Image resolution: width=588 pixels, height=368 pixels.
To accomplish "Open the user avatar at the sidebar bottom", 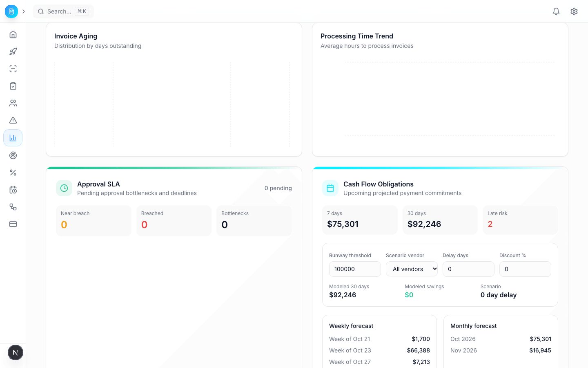I will click(x=16, y=352).
